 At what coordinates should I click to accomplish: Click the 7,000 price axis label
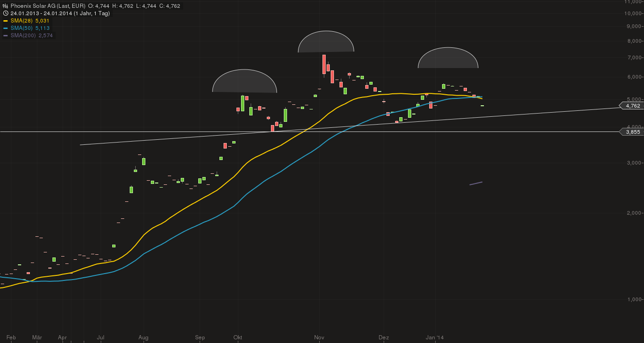(x=633, y=57)
